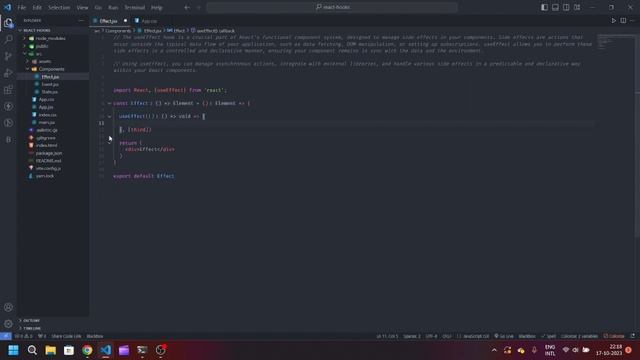The image size is (640, 360).
Task: Switch to the Effect.jsx editor tab
Action: [x=108, y=21]
